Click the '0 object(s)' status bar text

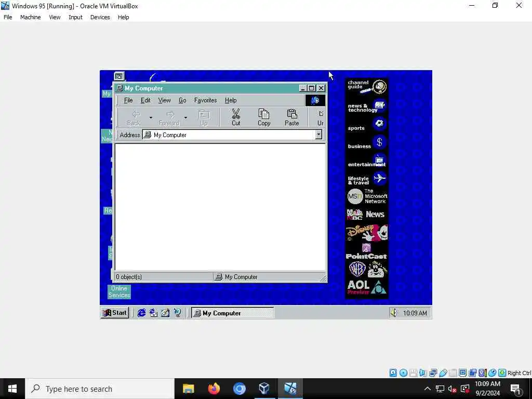(x=129, y=277)
